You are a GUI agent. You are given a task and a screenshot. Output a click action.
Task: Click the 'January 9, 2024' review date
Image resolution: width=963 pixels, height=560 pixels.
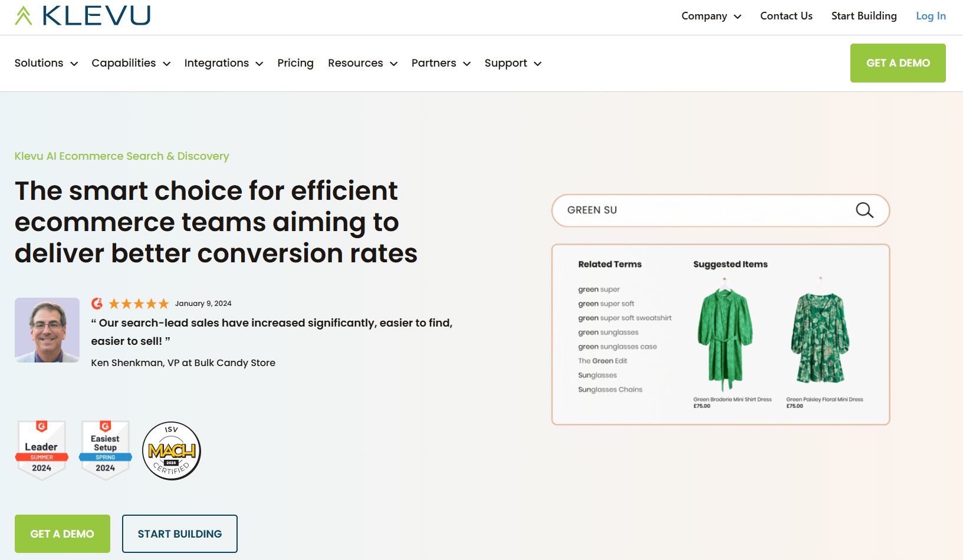coord(203,304)
